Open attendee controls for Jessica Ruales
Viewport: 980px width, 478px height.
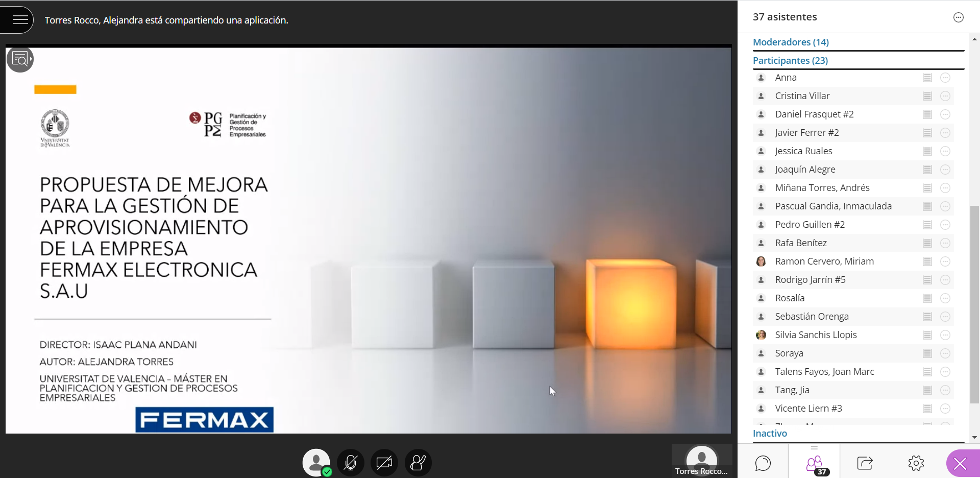945,151
